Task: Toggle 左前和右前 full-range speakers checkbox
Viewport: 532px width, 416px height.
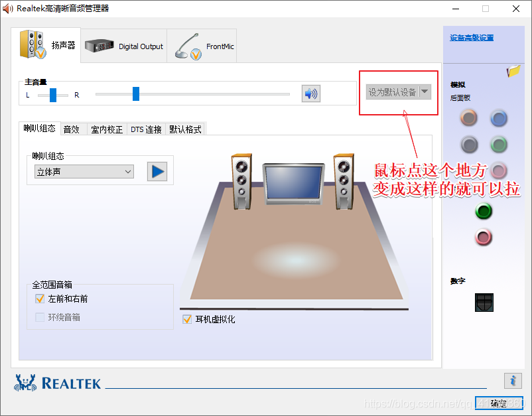Action: (40, 299)
